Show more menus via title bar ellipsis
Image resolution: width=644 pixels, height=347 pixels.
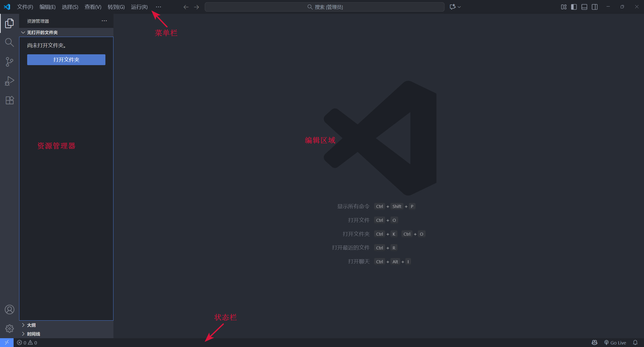[x=158, y=7]
